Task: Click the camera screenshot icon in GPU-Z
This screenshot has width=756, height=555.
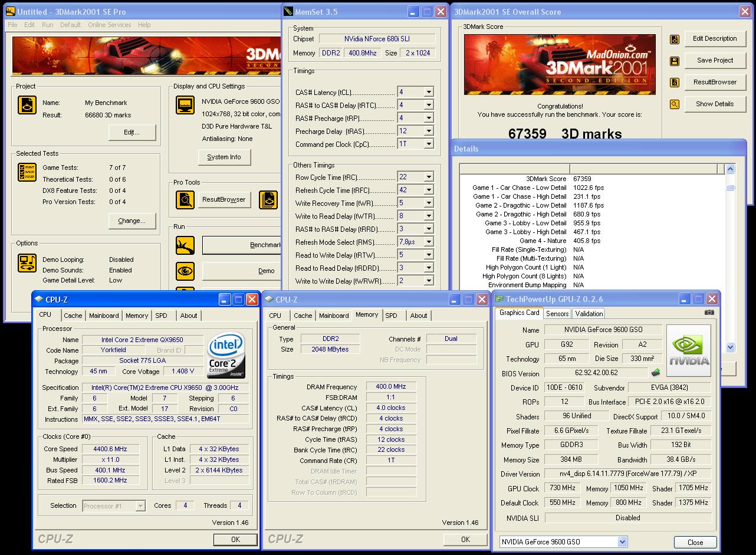Action: 709,313
